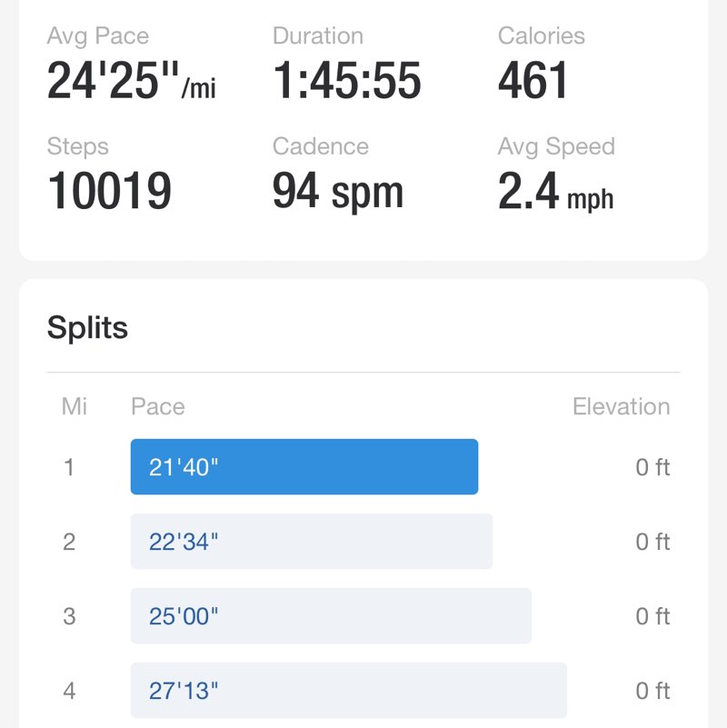Screen dimensions: 727x728
Task: Tap the Steps count 10019
Action: tap(109, 192)
